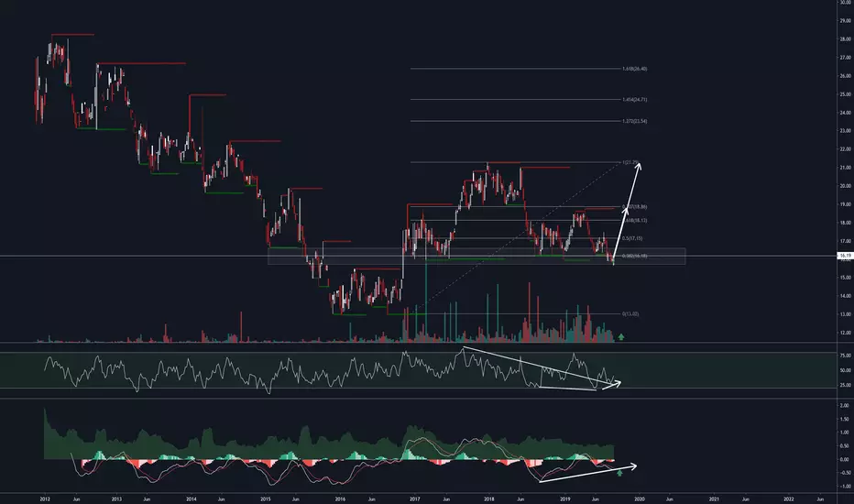The width and height of the screenshot is (854, 504).
Task: Click the 2021 label on time axis
Action: (x=714, y=499)
